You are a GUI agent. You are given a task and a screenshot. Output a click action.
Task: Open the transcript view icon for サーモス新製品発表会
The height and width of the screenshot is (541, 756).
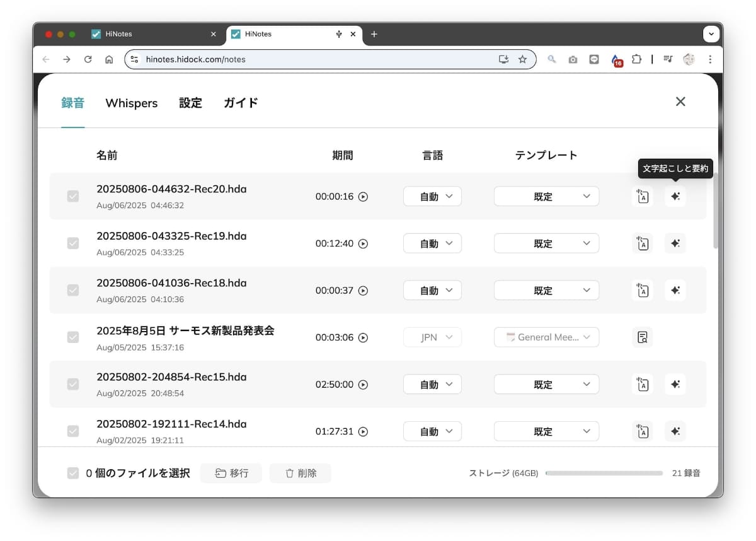642,337
